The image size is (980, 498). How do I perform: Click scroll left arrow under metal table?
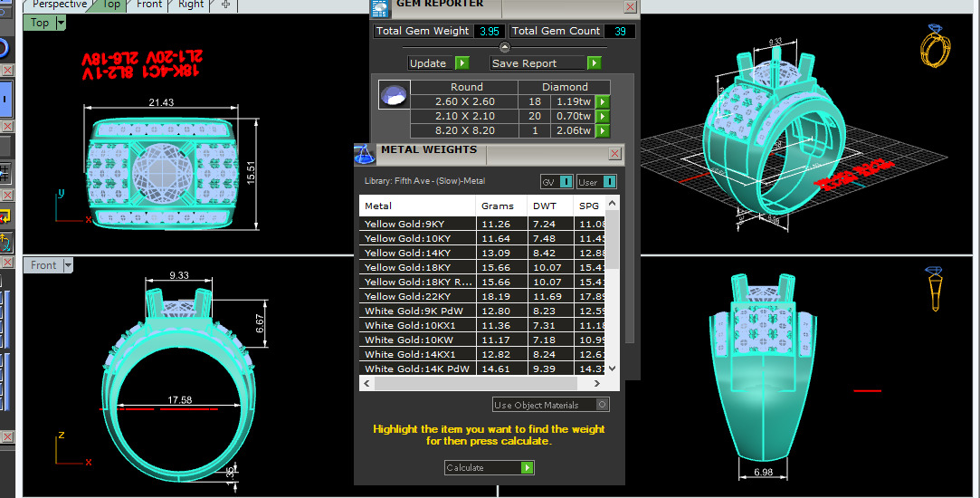(x=366, y=384)
